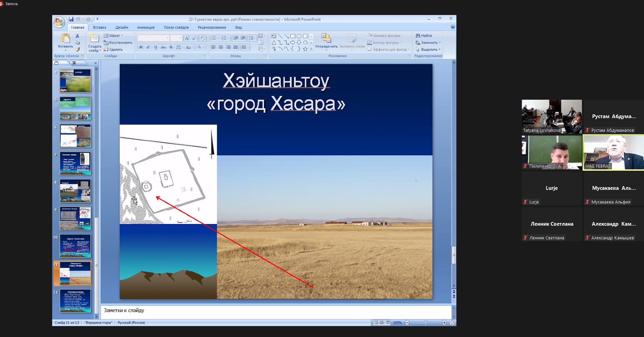The image size is (644, 337).
Task: Toggle italic formatting (К)
Action: click(x=148, y=47)
